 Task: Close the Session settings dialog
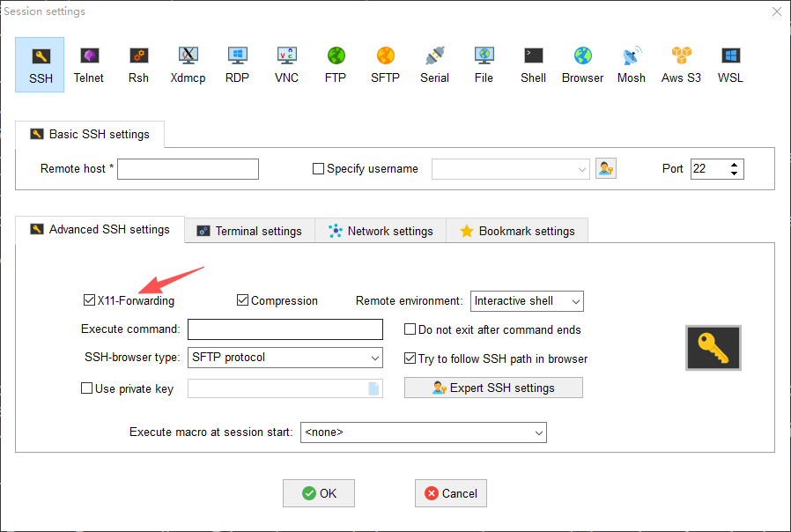pyautogui.click(x=777, y=11)
